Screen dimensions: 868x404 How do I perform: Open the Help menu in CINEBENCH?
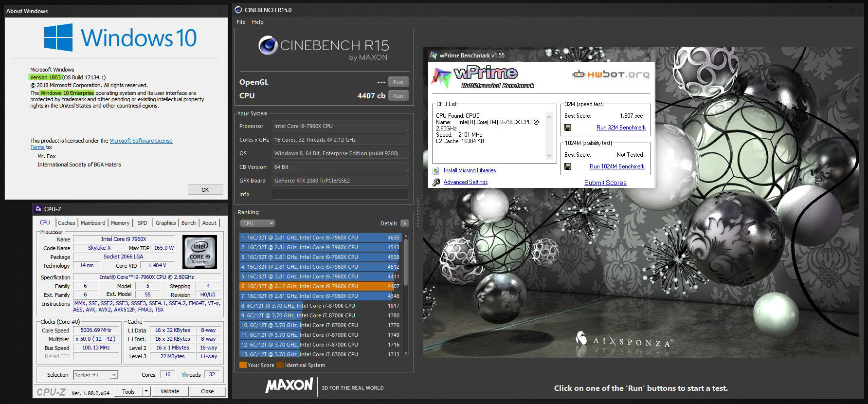click(x=258, y=22)
